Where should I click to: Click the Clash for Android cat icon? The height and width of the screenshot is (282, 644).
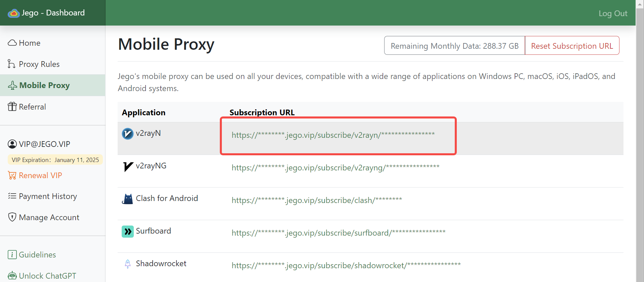coord(128,199)
